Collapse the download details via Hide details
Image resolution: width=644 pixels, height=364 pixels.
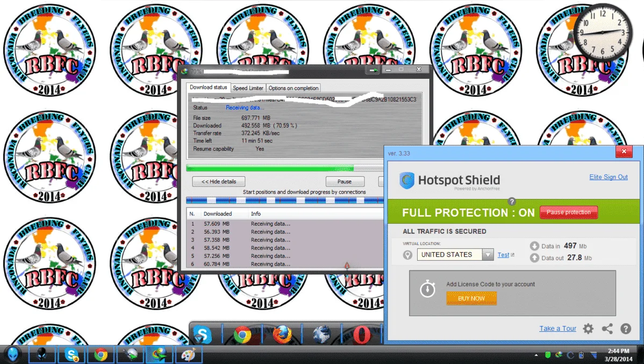coord(219,182)
